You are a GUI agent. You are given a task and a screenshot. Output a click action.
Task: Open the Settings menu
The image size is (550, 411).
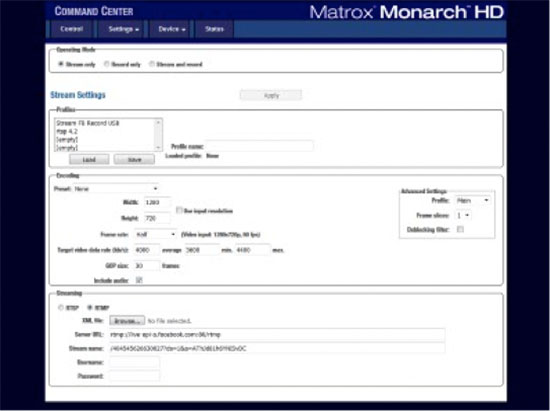(x=123, y=29)
